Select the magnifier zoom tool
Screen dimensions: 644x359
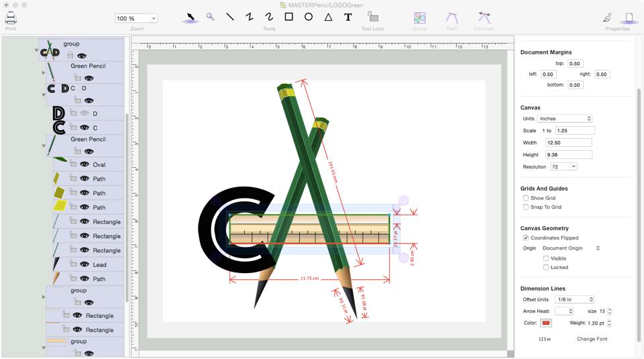pyautogui.click(x=210, y=17)
